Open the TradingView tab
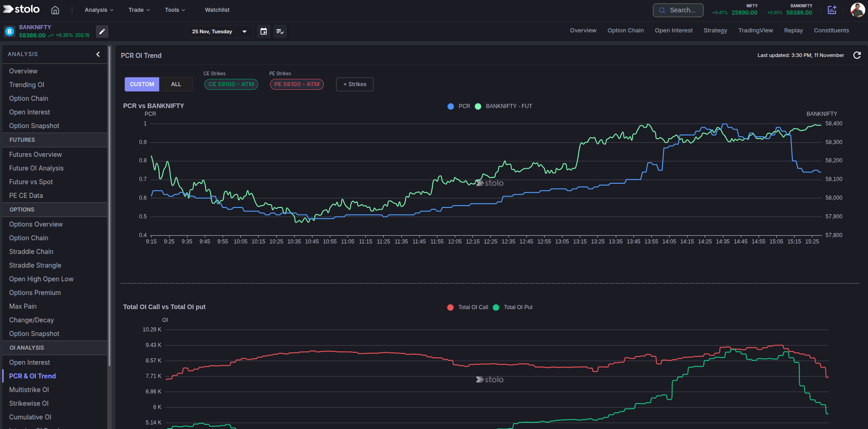The height and width of the screenshot is (429, 868). click(755, 30)
